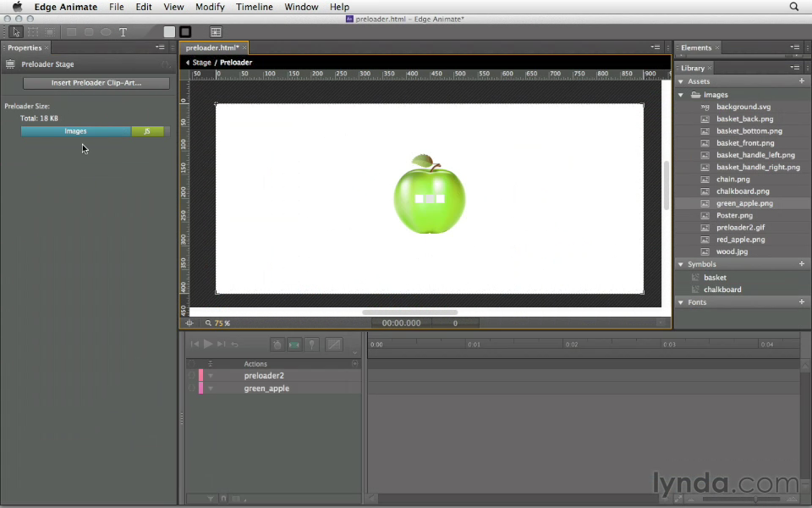Click the Images size bar segment
The height and width of the screenshot is (508, 812).
pyautogui.click(x=75, y=131)
